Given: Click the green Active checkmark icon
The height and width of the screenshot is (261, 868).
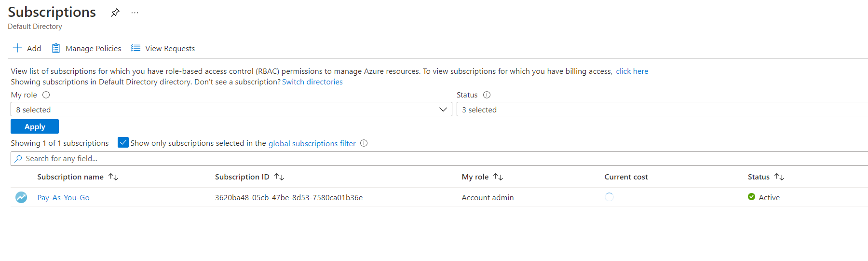Looking at the screenshot, I should [x=751, y=197].
